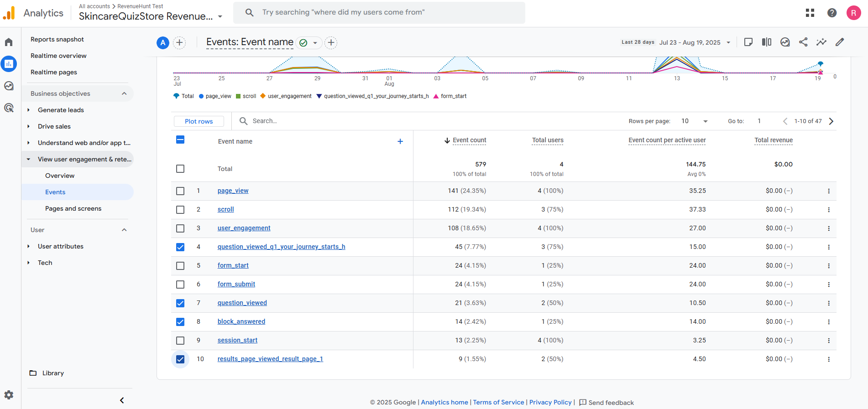Open the Insights sparkline icon

821,42
